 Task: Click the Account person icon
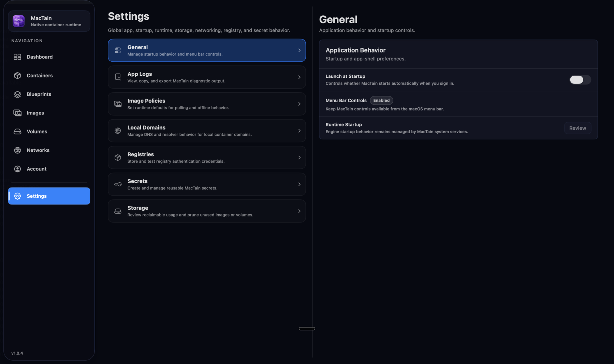[17, 169]
